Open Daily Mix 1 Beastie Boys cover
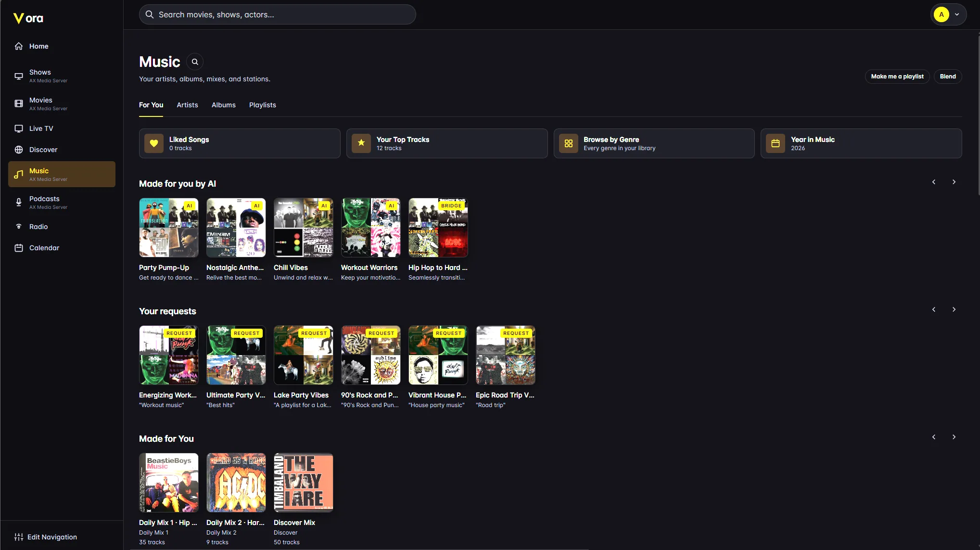 coord(169,483)
